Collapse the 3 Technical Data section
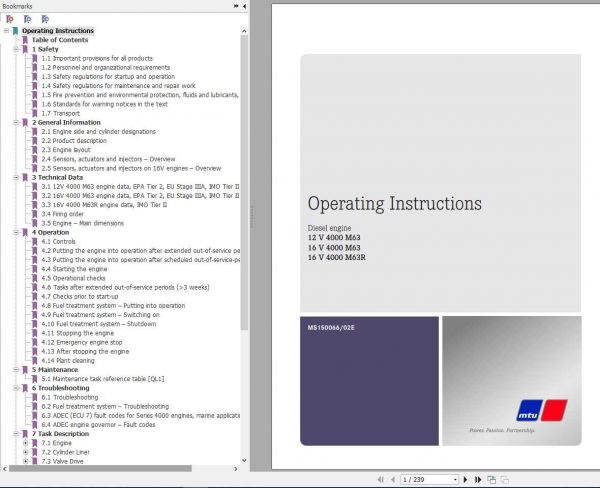600x488 pixels. pyautogui.click(x=16, y=177)
